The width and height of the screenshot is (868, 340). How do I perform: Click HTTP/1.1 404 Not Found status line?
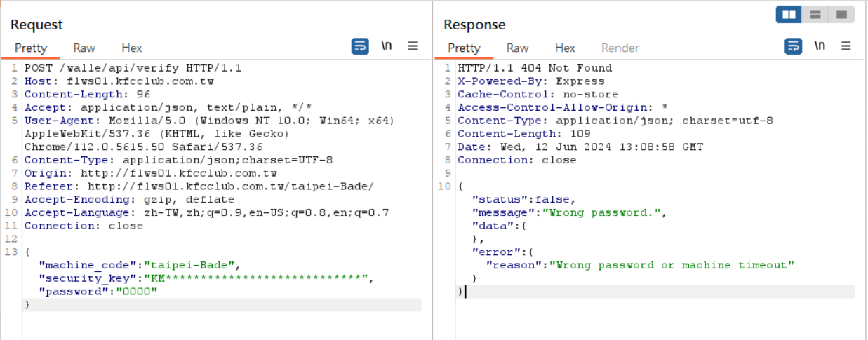click(535, 68)
